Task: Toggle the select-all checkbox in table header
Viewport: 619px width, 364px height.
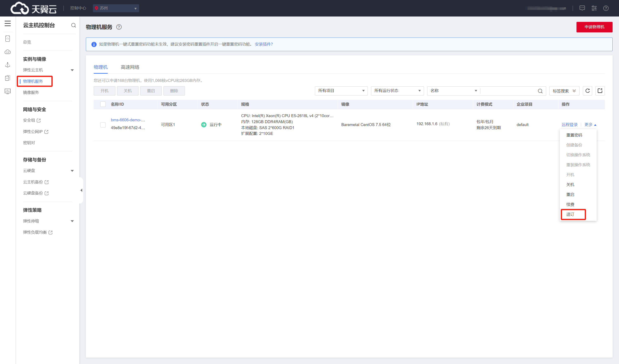Action: [103, 104]
